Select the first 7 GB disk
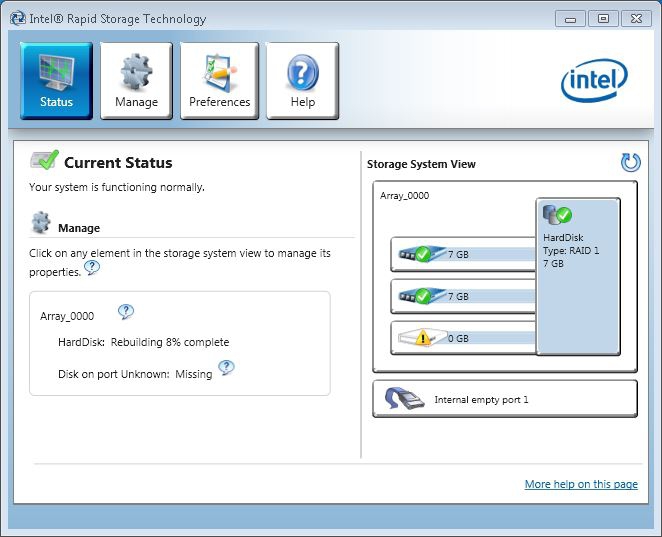The width and height of the screenshot is (662, 537). (463, 254)
